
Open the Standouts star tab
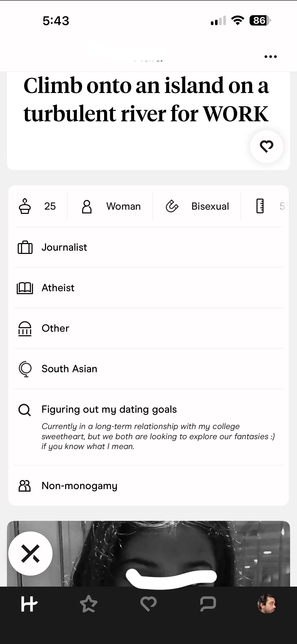tap(88, 604)
